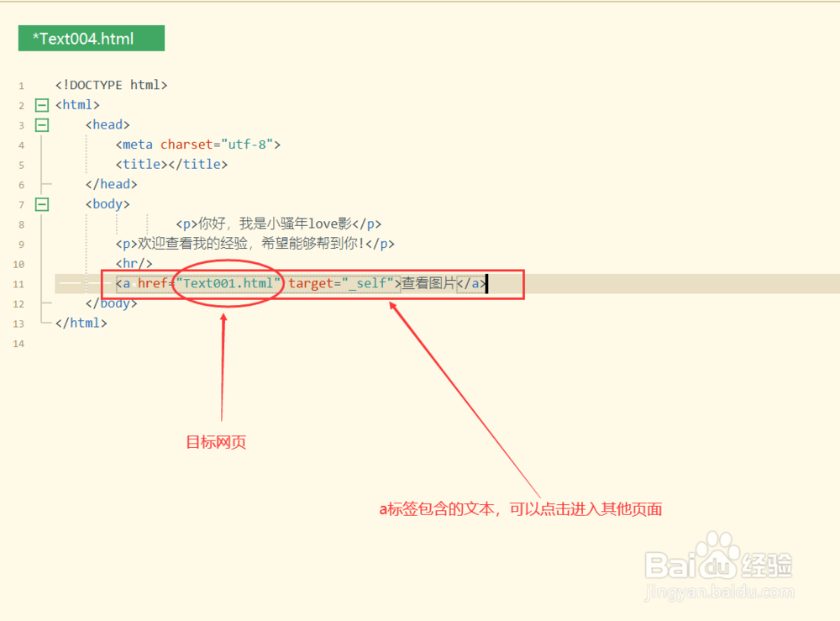Collapse the head tag fold marker
This screenshot has width=840, height=621.
[42, 125]
